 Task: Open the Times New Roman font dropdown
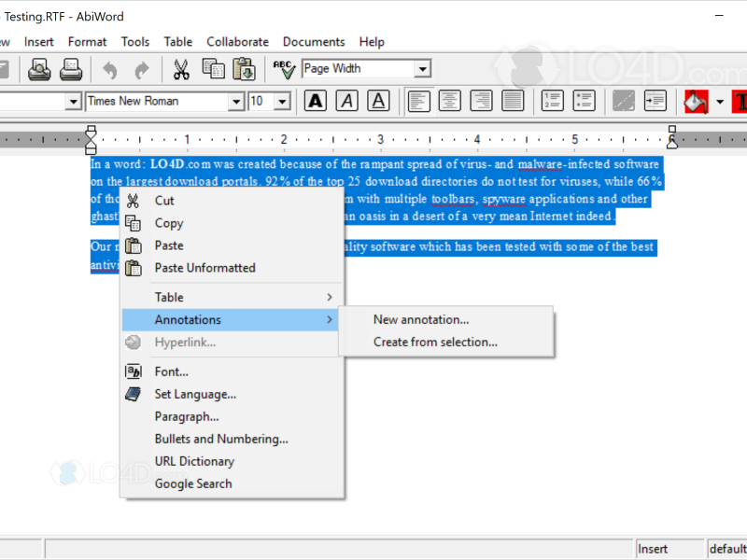tap(236, 102)
